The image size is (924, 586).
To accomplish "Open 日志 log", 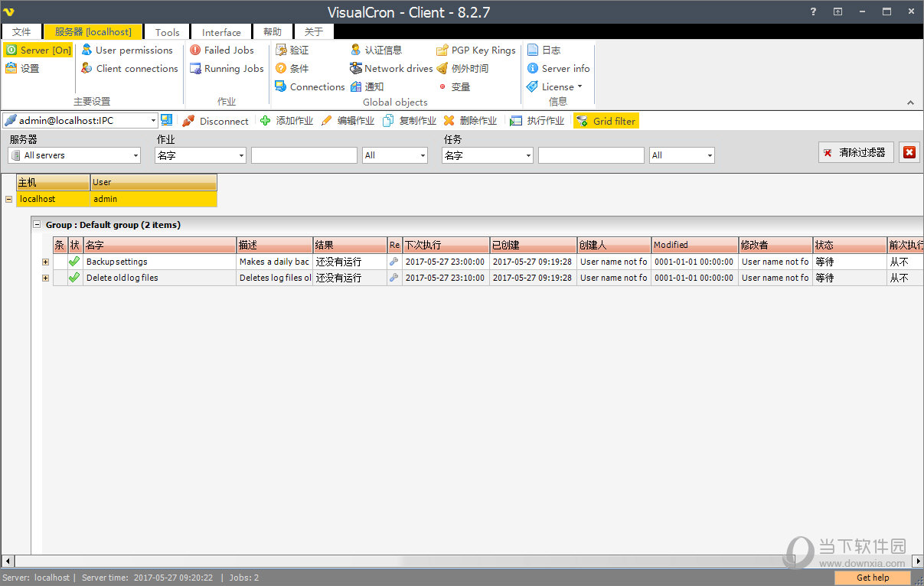I will 544,50.
